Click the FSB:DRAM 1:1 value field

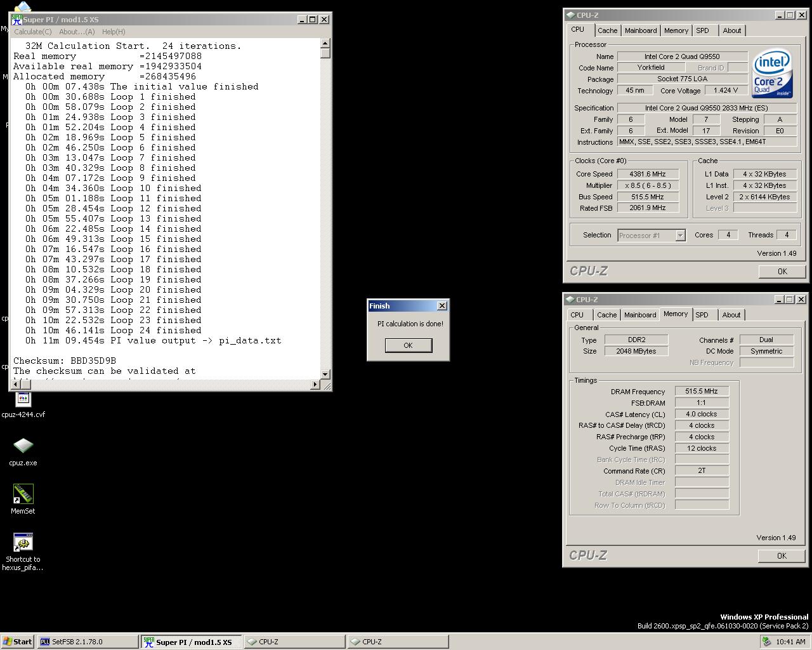[x=702, y=403]
